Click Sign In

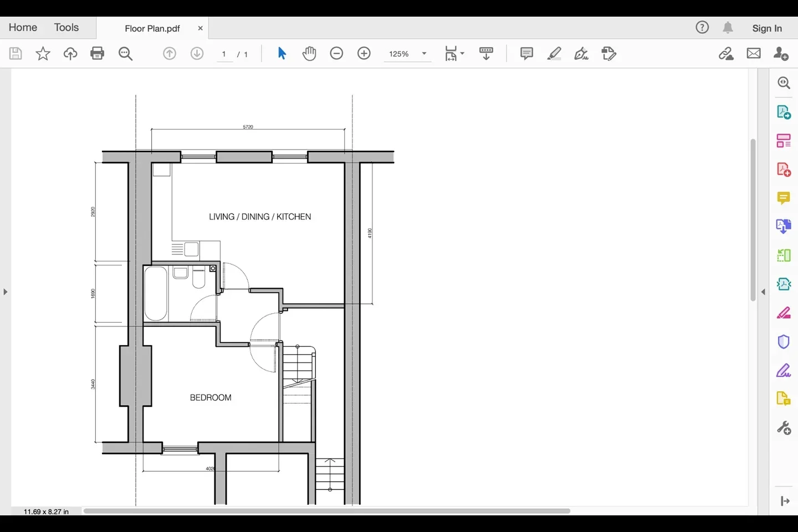[x=767, y=28]
